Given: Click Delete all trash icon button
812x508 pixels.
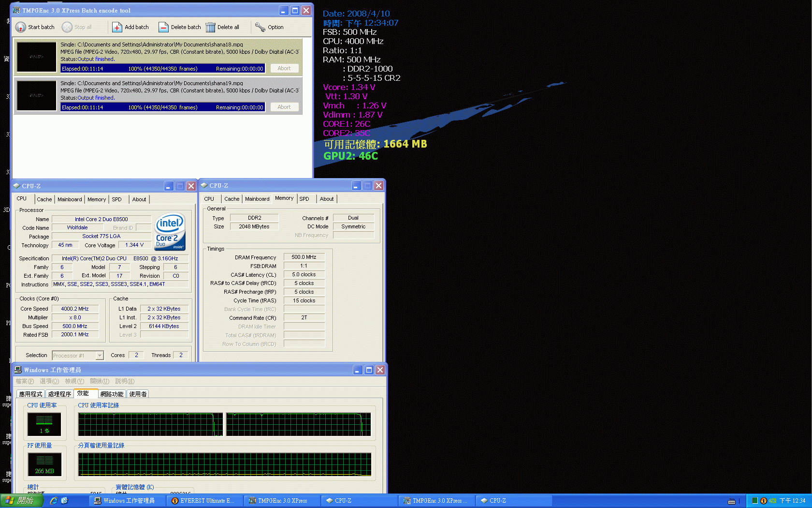Looking at the screenshot, I should point(222,27).
